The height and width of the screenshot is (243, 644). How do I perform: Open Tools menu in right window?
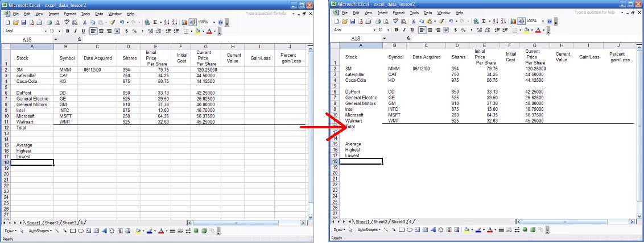(414, 13)
